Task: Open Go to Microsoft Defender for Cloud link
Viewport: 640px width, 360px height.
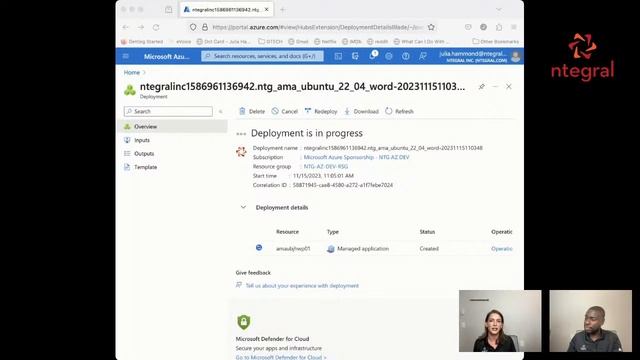Action: pos(281,358)
